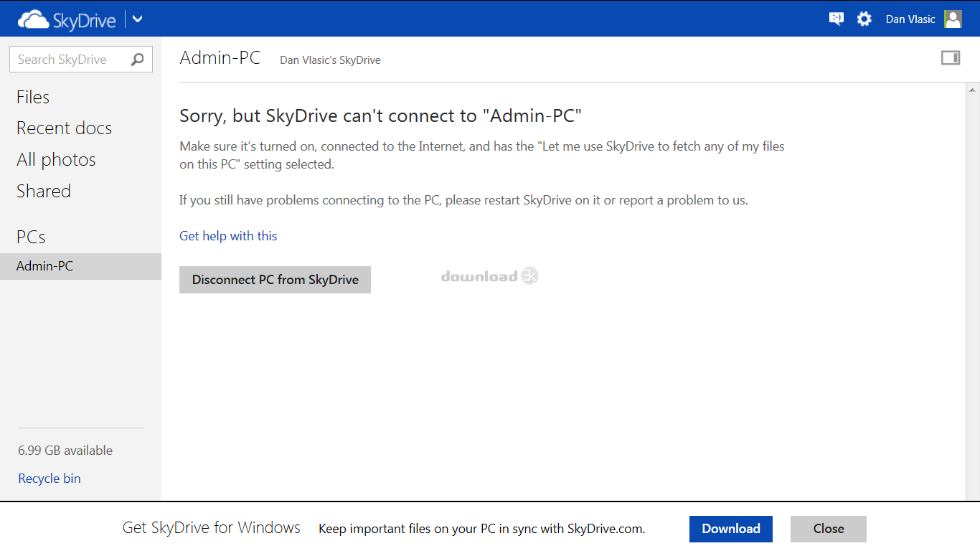Viewport: 980px width, 551px height.
Task: Open the messaging chat icon
Action: click(x=836, y=19)
